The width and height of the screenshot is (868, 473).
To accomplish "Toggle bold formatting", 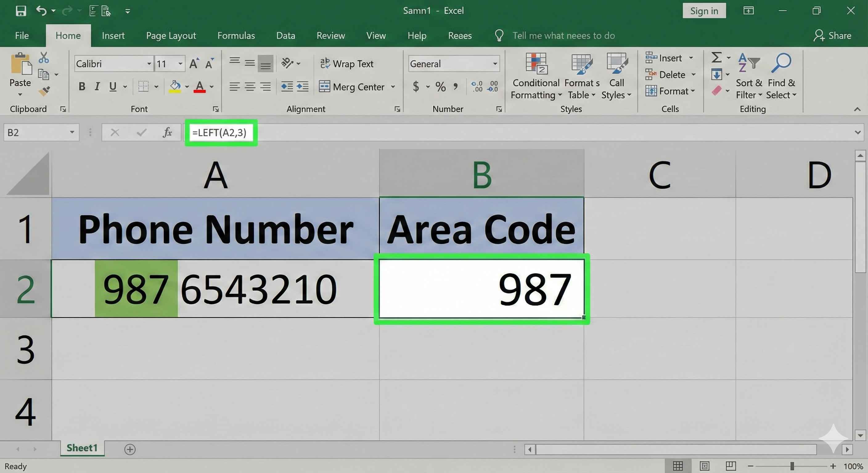I will 82,87.
